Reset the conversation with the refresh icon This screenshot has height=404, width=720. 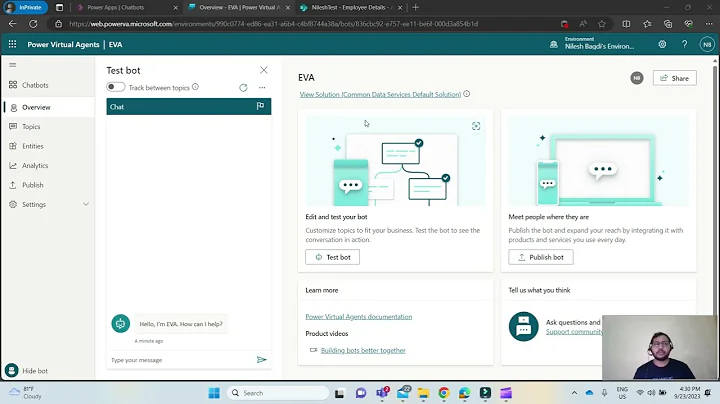(x=243, y=87)
